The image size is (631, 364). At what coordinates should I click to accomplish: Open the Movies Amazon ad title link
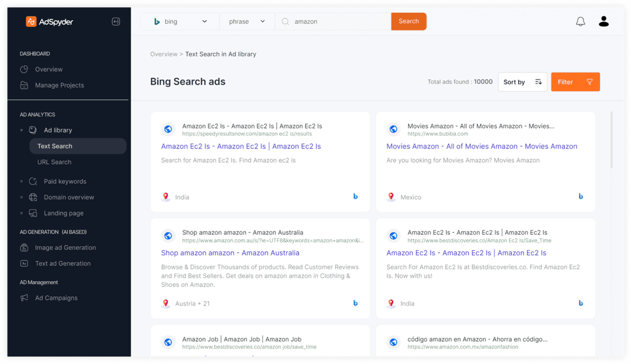[x=481, y=146]
